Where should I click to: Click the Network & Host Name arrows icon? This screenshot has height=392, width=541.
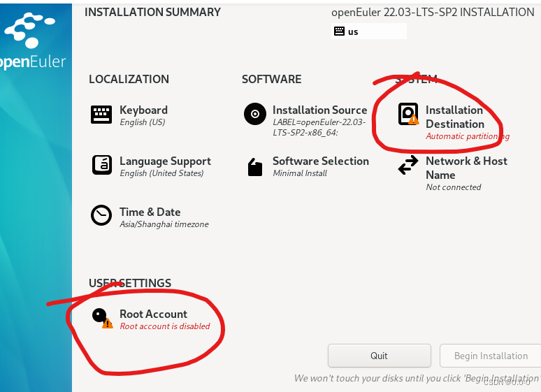408,165
